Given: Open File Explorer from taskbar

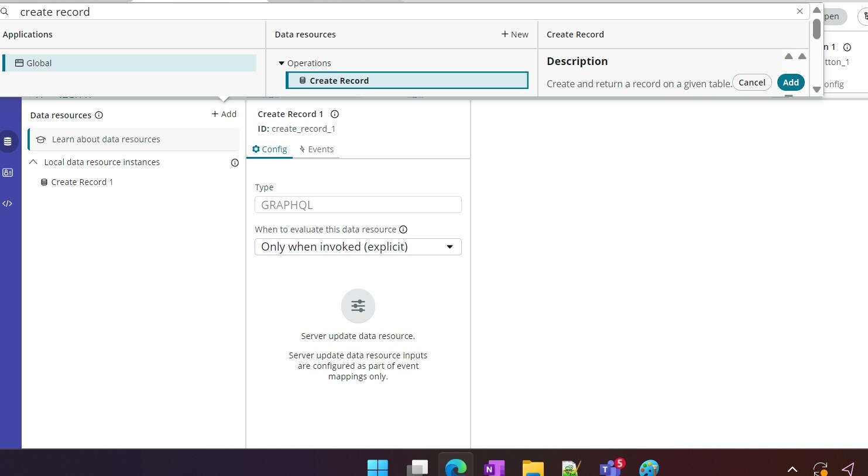Looking at the screenshot, I should point(533,468).
